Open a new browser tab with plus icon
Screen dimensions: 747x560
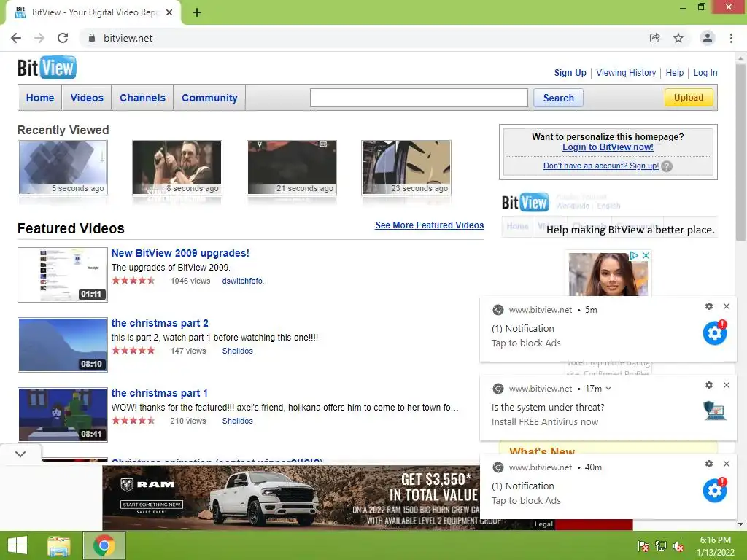coord(197,12)
